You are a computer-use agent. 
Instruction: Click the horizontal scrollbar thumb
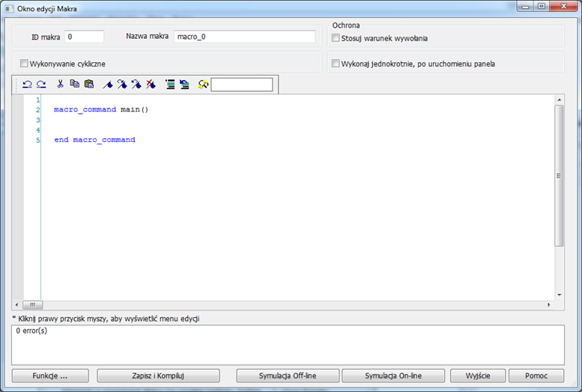(33, 305)
